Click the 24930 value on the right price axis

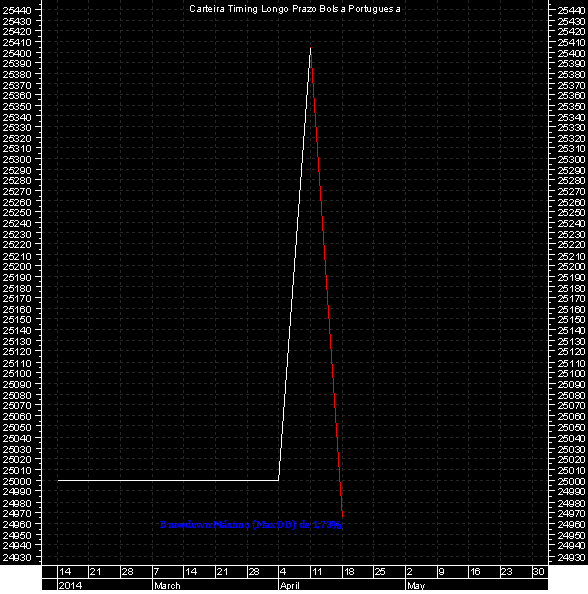(571, 557)
